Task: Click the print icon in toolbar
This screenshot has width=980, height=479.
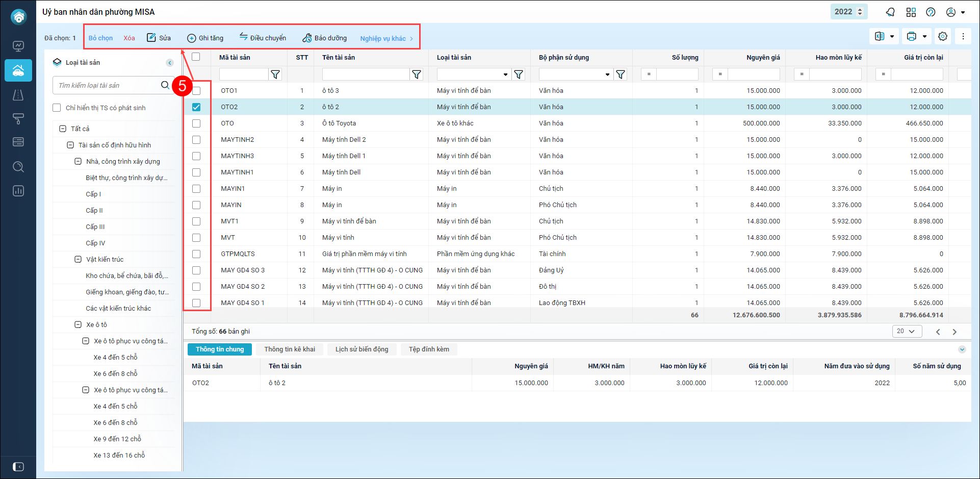Action: click(x=912, y=36)
